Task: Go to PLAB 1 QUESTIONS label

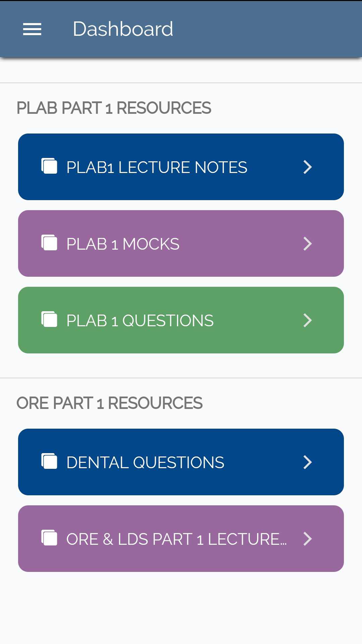Action: (x=140, y=321)
